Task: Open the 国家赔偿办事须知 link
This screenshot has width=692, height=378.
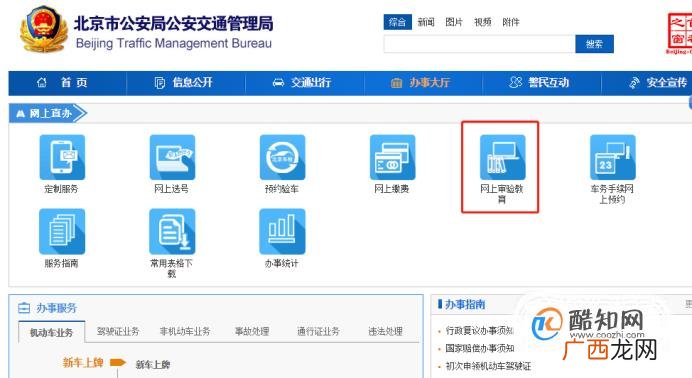Action: click(x=480, y=348)
